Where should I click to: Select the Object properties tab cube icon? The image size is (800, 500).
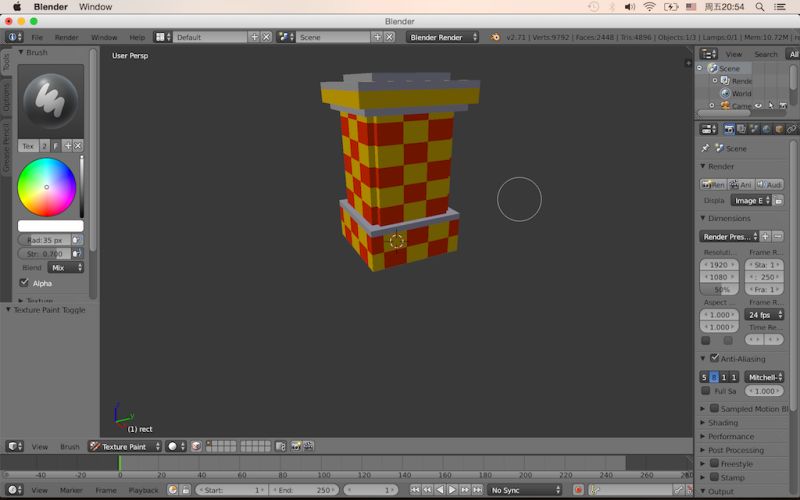coord(779,129)
